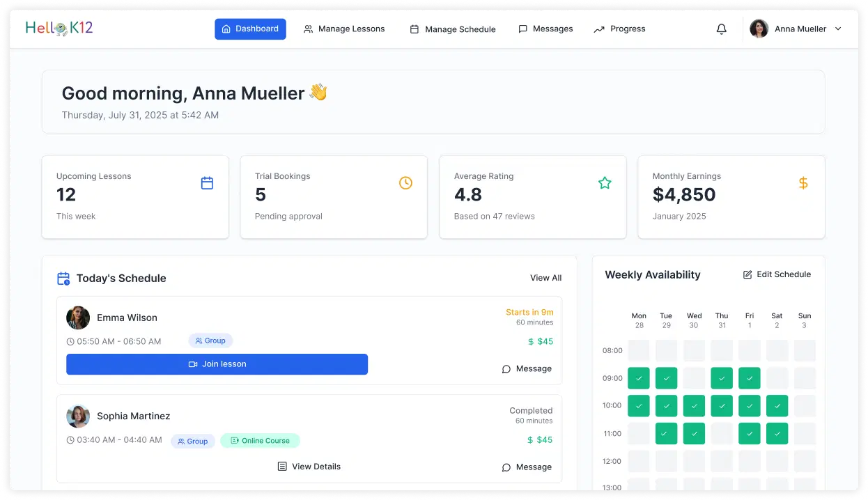Toggle Tuesday 09:00 availability slot

(666, 378)
